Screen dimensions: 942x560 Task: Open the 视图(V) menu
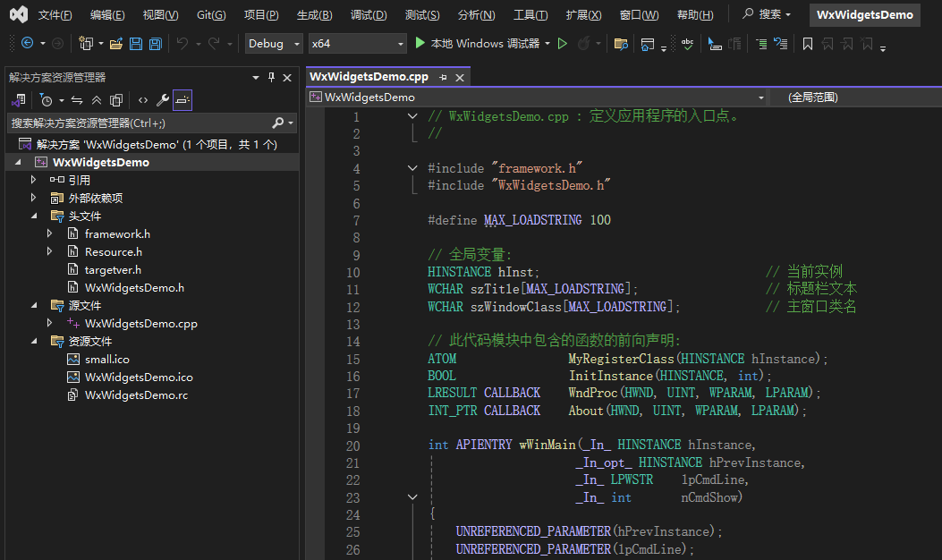coord(160,14)
